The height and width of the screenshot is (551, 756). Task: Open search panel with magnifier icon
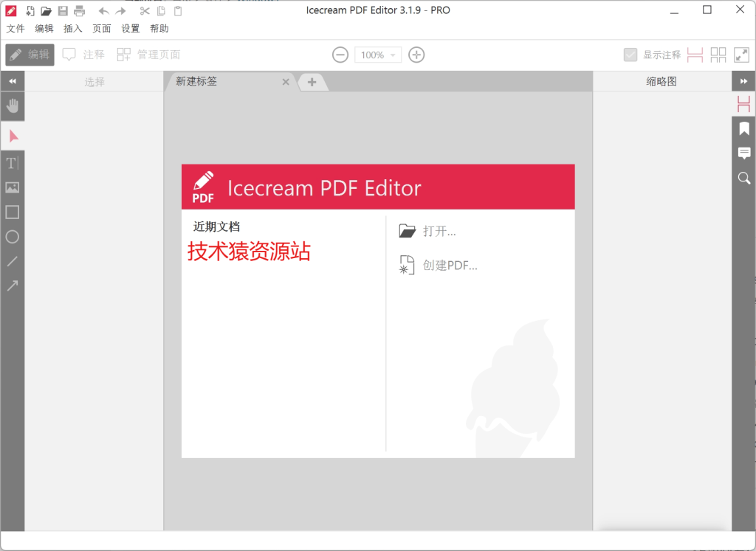pyautogui.click(x=744, y=179)
